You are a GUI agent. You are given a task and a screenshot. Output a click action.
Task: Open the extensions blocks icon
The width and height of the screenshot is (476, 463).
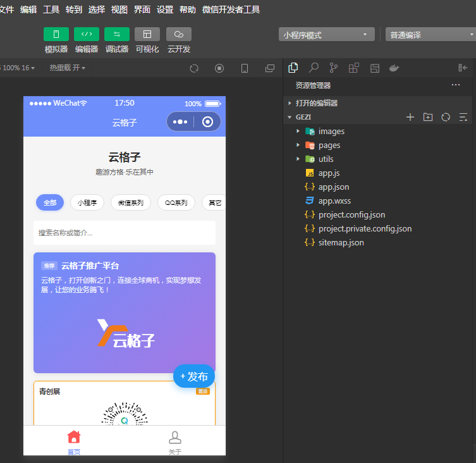point(353,68)
